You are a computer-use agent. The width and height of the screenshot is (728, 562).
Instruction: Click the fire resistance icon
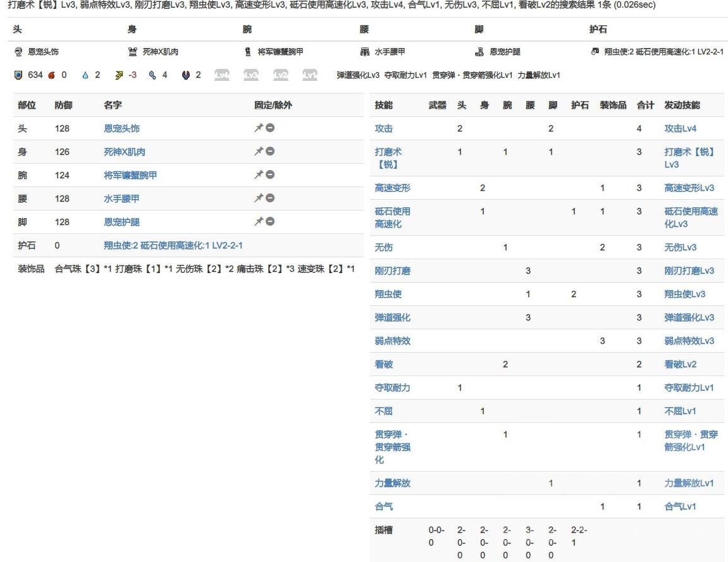tap(51, 75)
